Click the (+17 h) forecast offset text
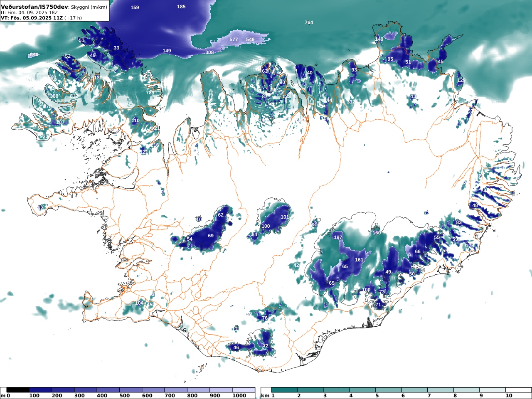This screenshot has height=399, width=532. click(73, 18)
